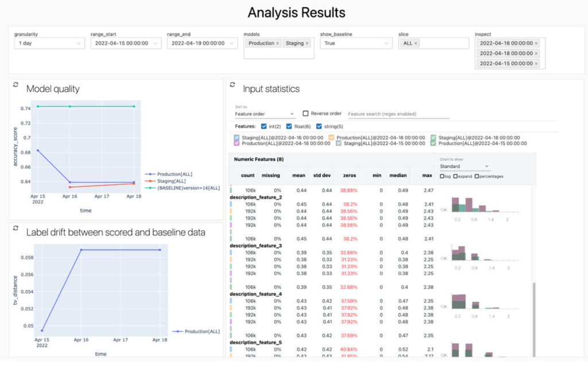Toggle Staging[ALL] series in Model quality legend
Image resolution: width=588 pixels, height=373 pixels.
[165, 181]
